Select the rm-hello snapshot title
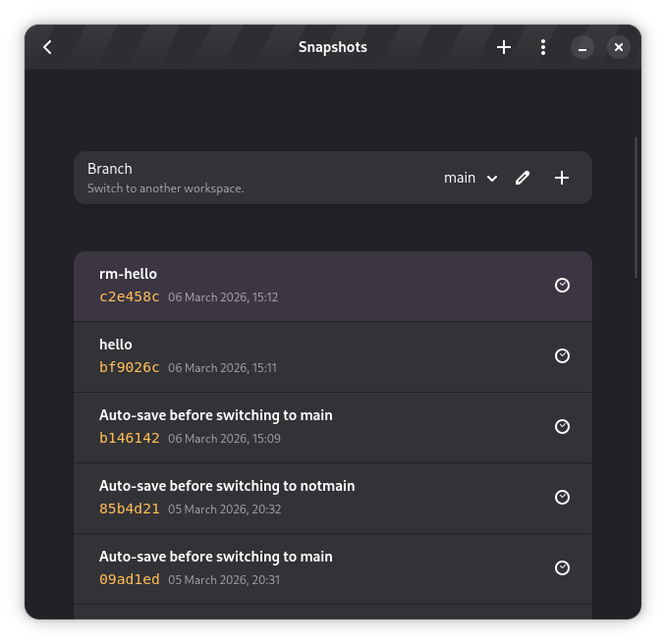The height and width of the screenshot is (644, 666). pyautogui.click(x=128, y=274)
